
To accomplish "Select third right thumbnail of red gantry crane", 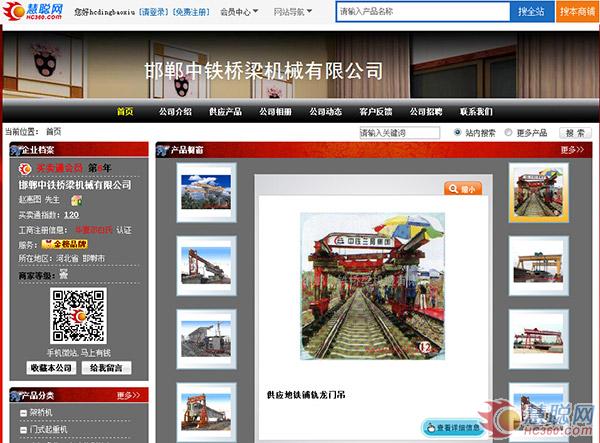I will click(538, 339).
